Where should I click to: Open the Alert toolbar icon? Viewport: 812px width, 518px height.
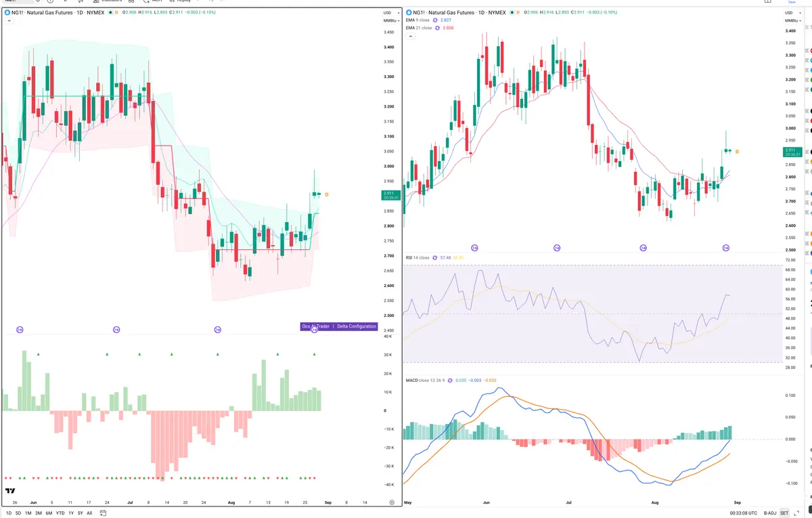tap(145, 1)
